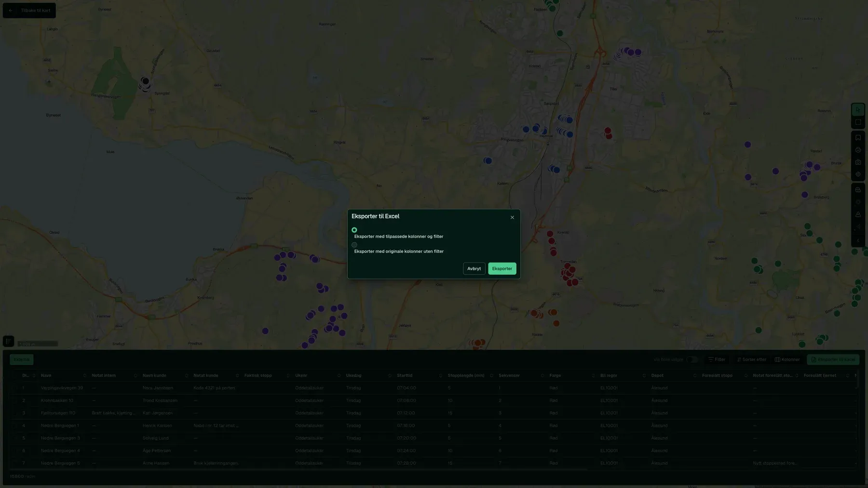
Task: Click the Filter icon button in the table toolbar
Action: (717, 359)
